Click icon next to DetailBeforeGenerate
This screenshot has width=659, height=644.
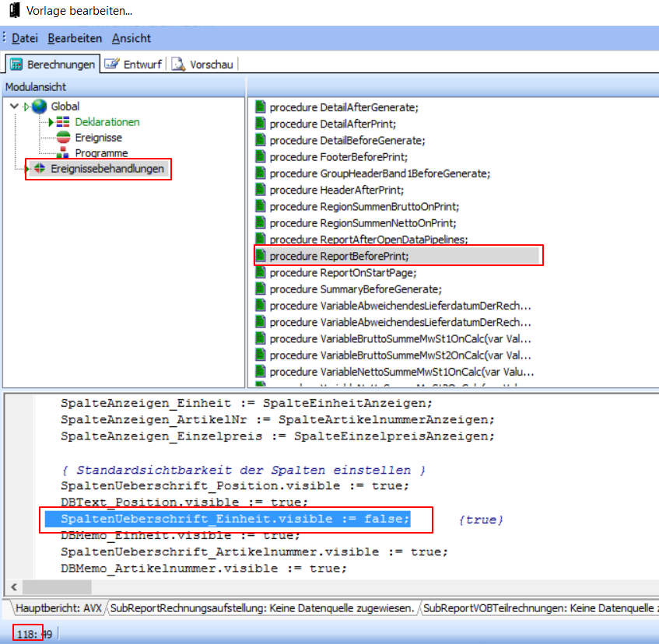(x=261, y=140)
